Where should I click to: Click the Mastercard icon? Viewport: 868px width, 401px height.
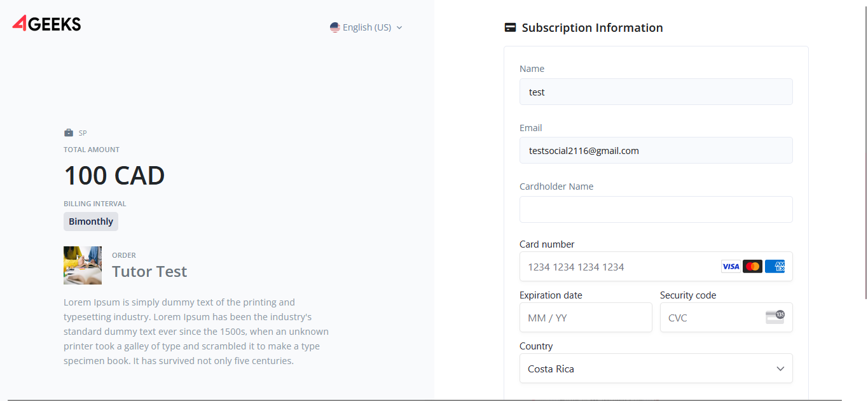(x=752, y=267)
